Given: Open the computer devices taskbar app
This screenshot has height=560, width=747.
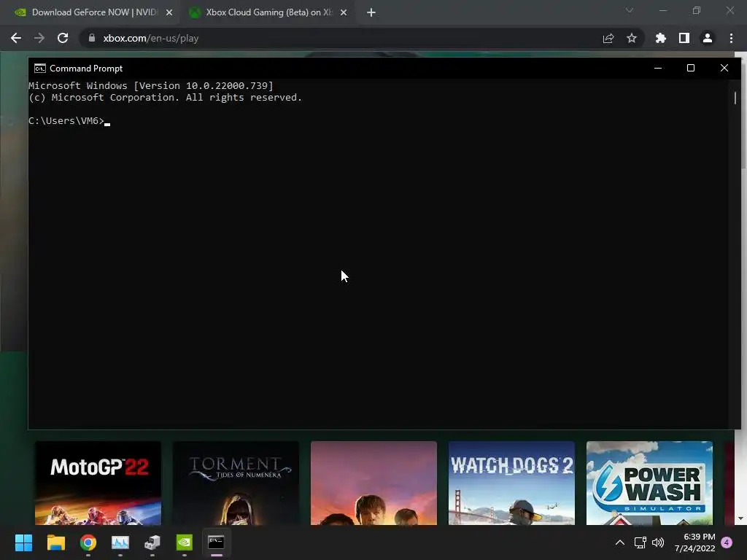Looking at the screenshot, I should click(x=152, y=542).
